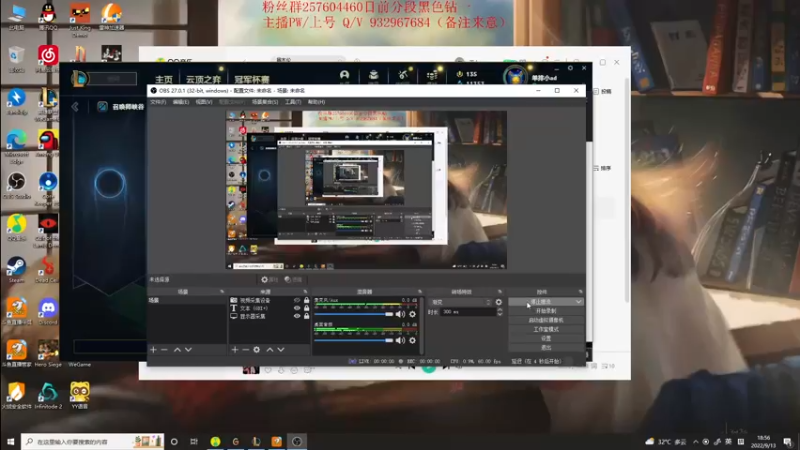Mute the microphone/Aux audio speaker icon

pyautogui.click(x=401, y=314)
